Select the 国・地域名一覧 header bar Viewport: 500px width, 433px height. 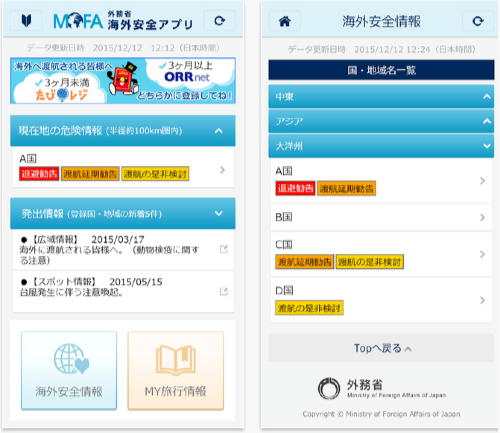[381, 70]
